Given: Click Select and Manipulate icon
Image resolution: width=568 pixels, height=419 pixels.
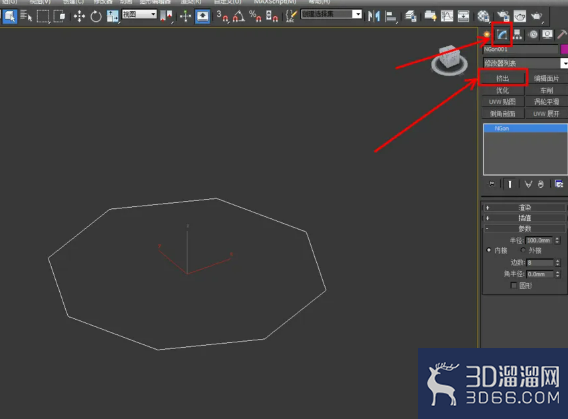Looking at the screenshot, I should pyautogui.click(x=185, y=16).
